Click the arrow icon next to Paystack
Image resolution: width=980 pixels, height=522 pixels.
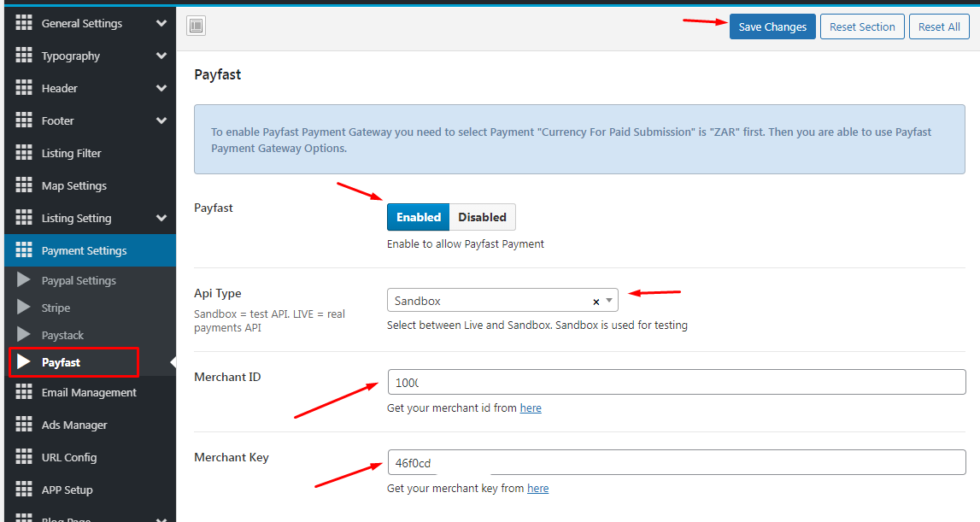[24, 335]
